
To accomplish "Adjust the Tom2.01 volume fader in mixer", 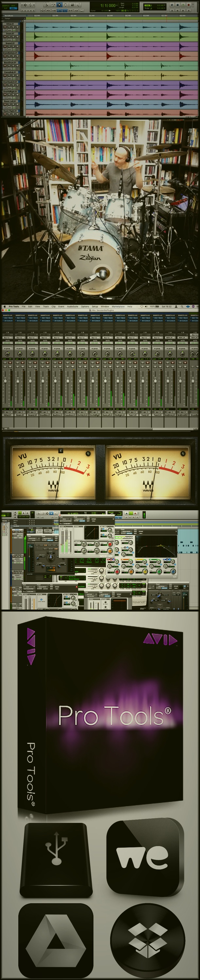I will point(143,380).
